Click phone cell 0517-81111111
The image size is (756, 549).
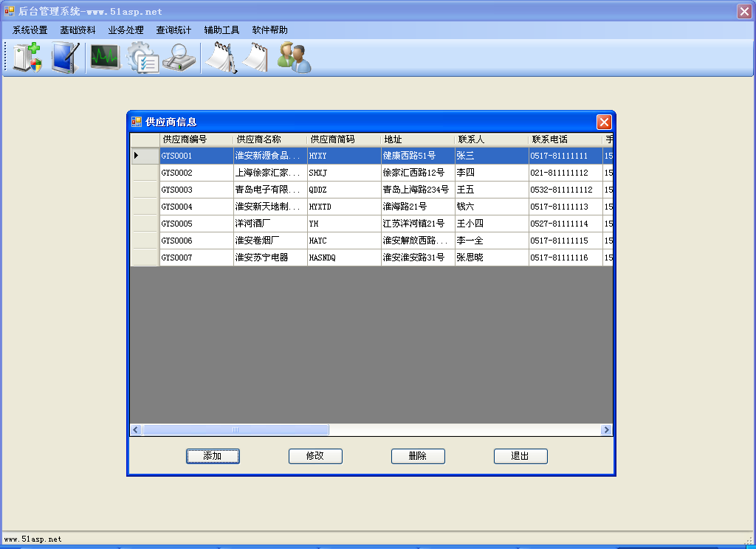566,156
